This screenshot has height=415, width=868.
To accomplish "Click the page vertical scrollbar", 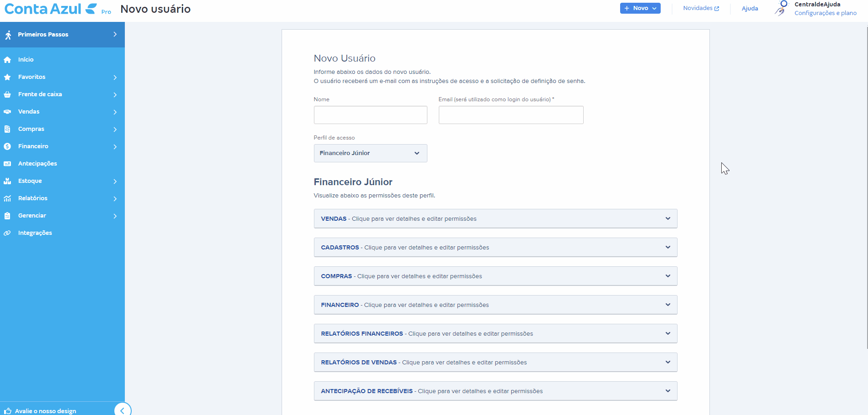I will [867, 187].
